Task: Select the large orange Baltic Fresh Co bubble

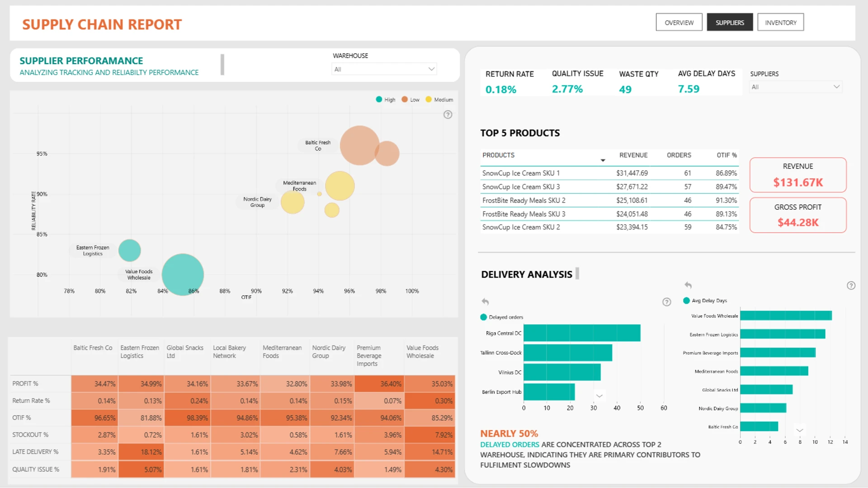Action: tap(359, 145)
